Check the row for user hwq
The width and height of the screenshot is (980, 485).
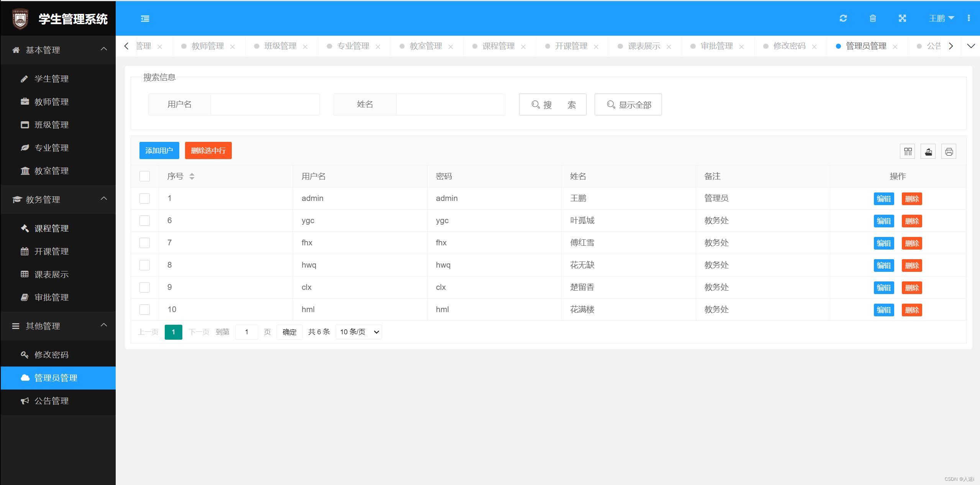pyautogui.click(x=144, y=265)
